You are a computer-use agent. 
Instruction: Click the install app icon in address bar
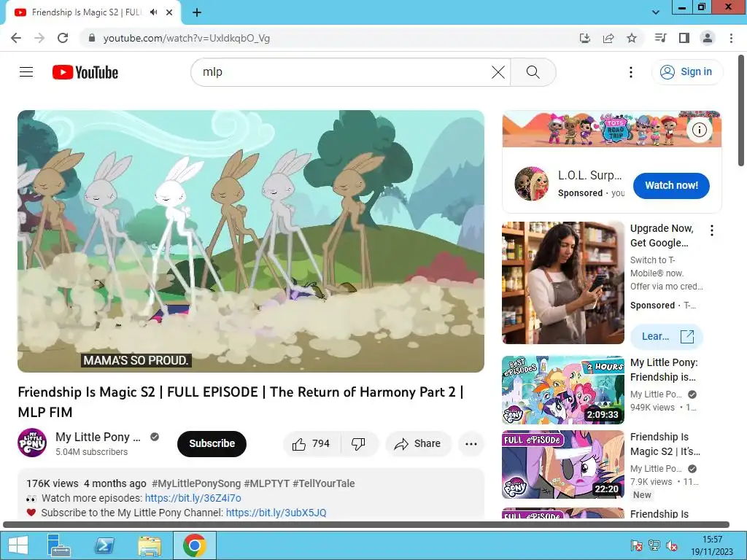[584, 38]
